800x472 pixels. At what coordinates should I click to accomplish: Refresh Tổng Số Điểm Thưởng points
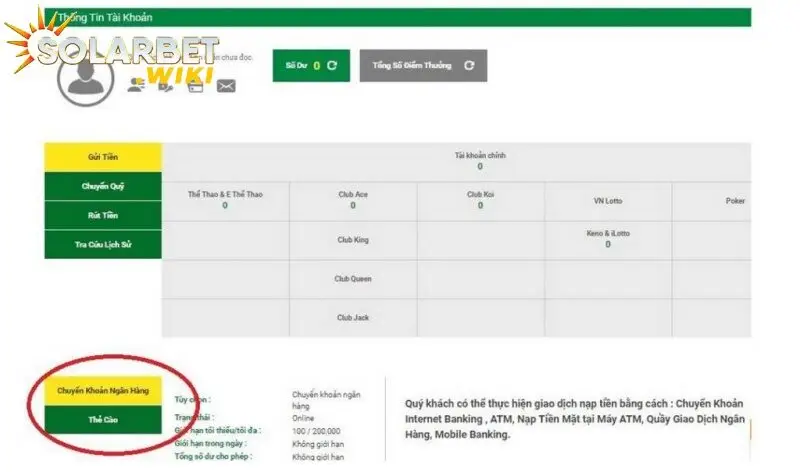tap(469, 65)
